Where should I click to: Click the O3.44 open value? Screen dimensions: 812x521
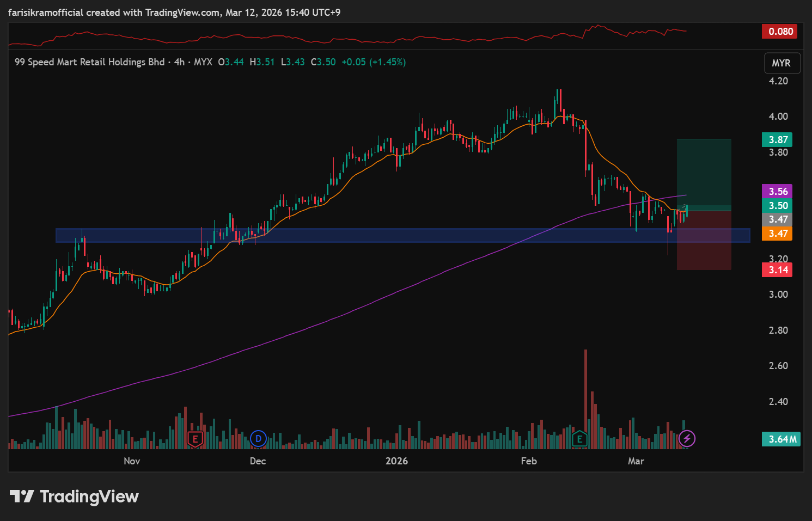(231, 62)
